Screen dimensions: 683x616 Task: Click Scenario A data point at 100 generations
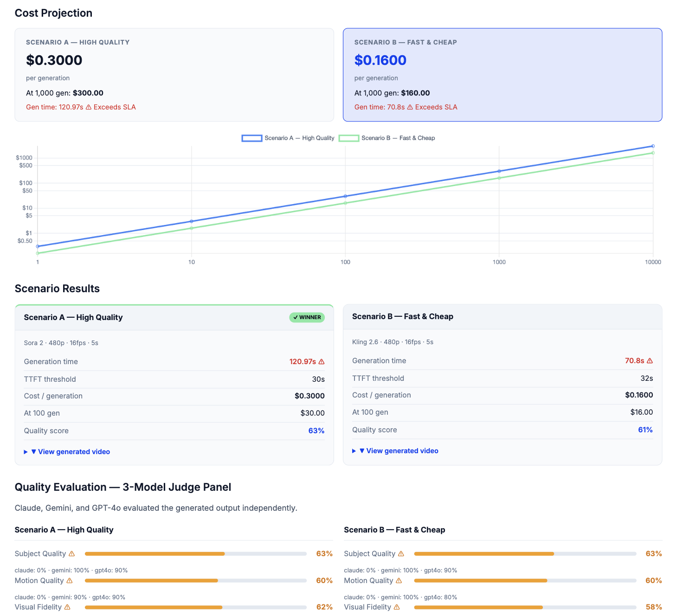pos(345,196)
